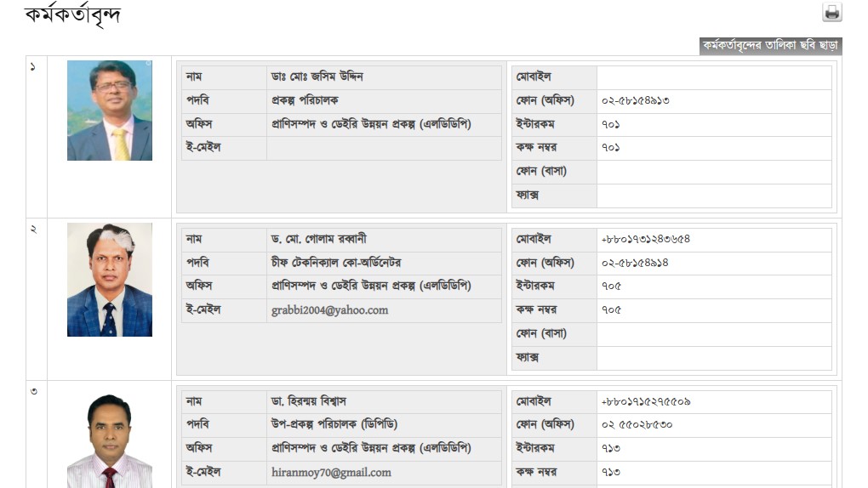Open photo of ডা. হিরন্ময় বিশ্বাস
This screenshot has width=868, height=488.
110,441
